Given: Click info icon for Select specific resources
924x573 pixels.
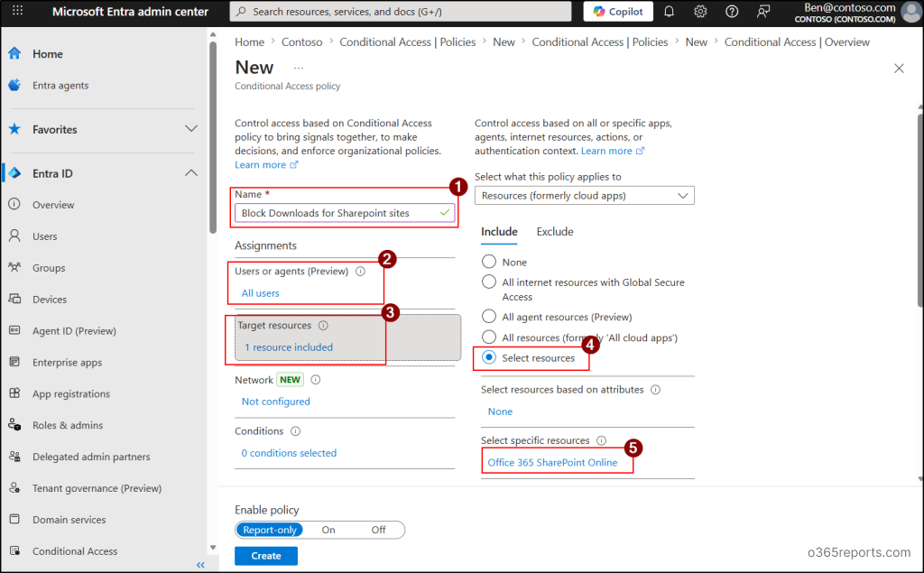Looking at the screenshot, I should click(x=602, y=440).
